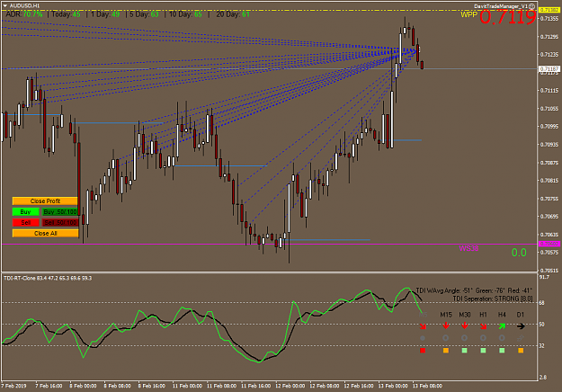562x392 pixels.
Task: Click the ADR 70.7% readout
Action: [x=24, y=14]
